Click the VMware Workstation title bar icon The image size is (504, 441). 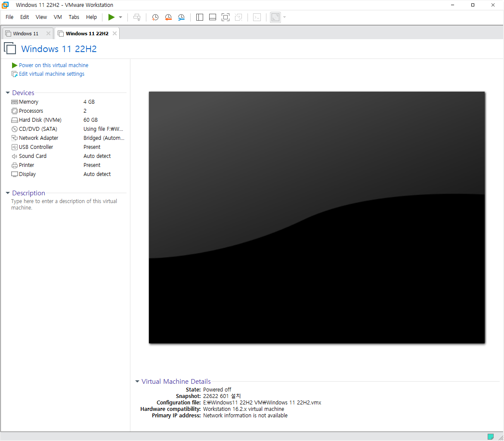coord(6,5)
